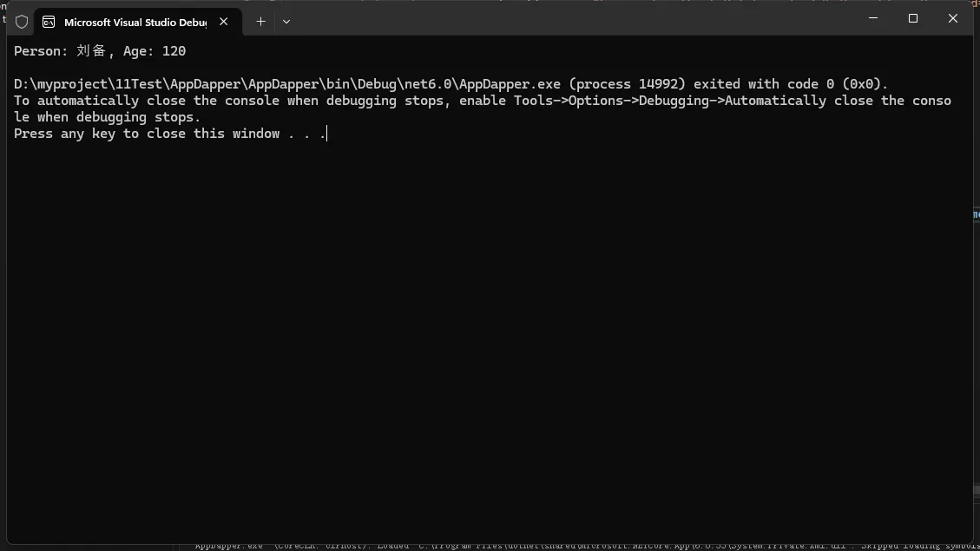
Task: Click the 'exited with code 0' text
Action: tap(791, 84)
